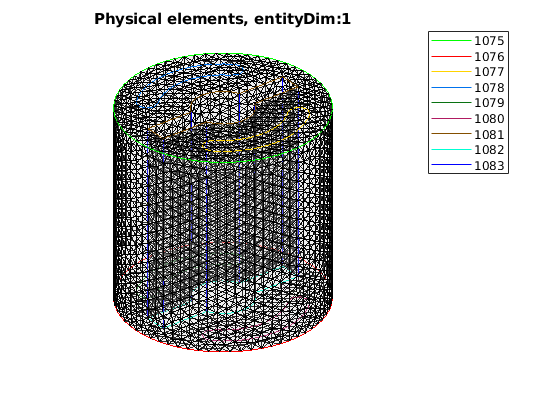This screenshot has width=550, height=420.
Task: Click the 1080 legend label
Action: point(489,119)
